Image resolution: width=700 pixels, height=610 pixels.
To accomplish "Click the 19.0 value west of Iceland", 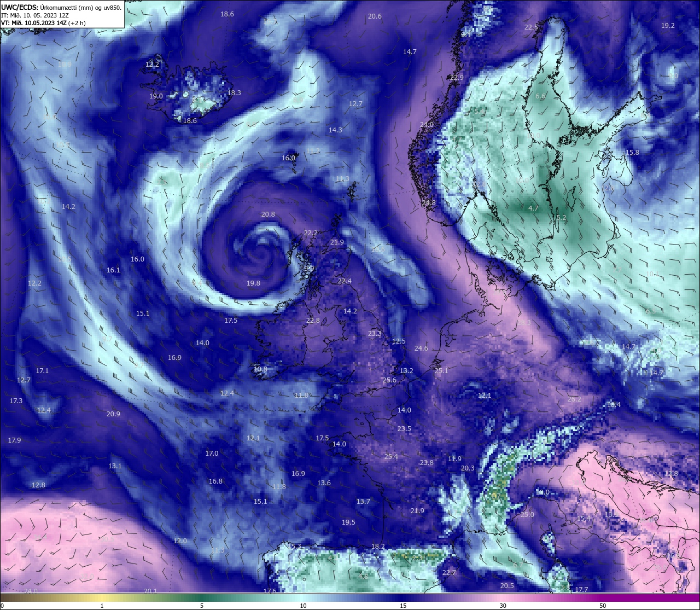I will (x=156, y=96).
